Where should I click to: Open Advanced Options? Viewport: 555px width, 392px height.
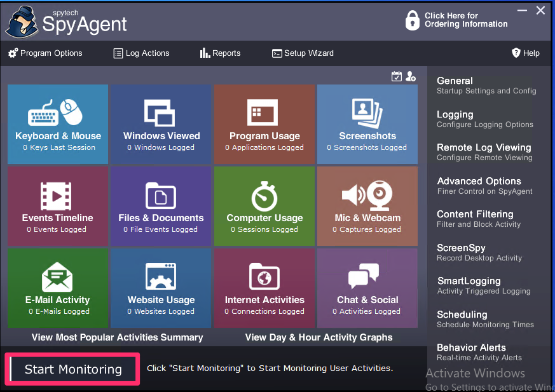coord(484,186)
